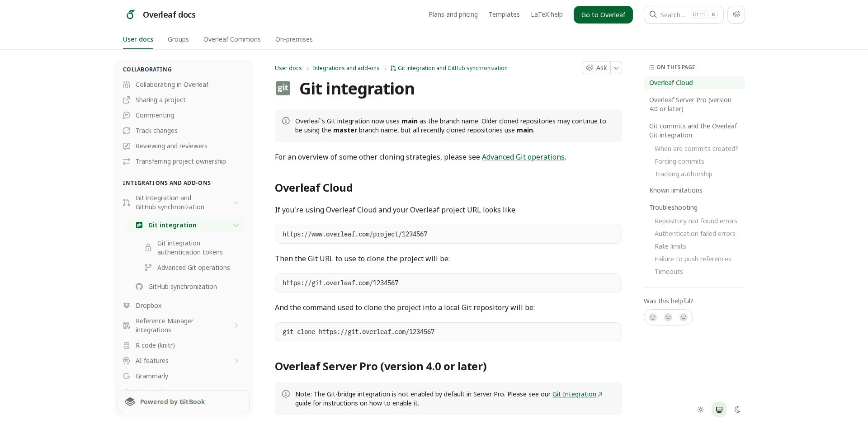Click the Ask button

(596, 68)
